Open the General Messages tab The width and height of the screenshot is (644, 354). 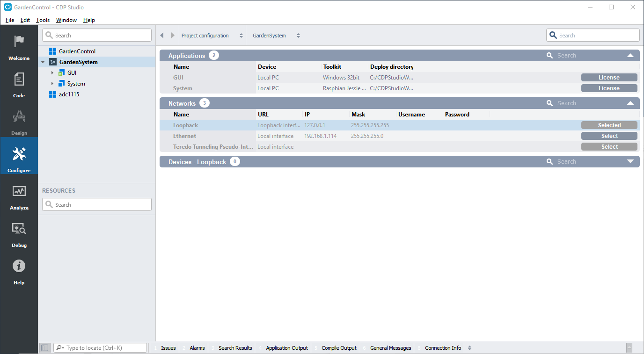pyautogui.click(x=390, y=348)
